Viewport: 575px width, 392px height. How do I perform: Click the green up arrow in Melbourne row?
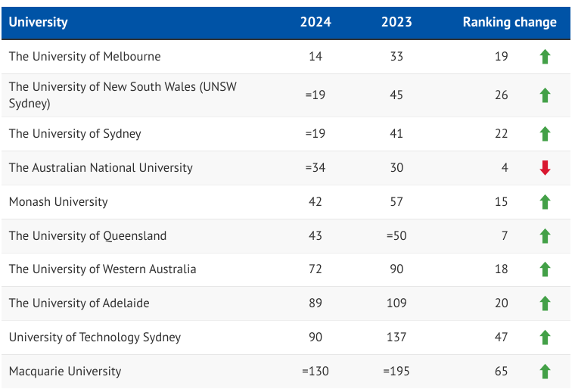tap(545, 57)
